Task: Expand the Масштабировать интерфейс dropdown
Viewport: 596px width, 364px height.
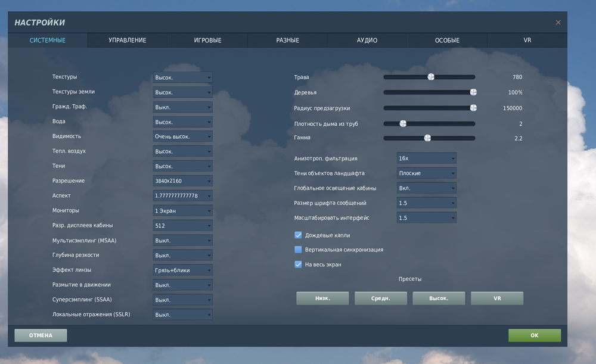Action: (x=426, y=217)
